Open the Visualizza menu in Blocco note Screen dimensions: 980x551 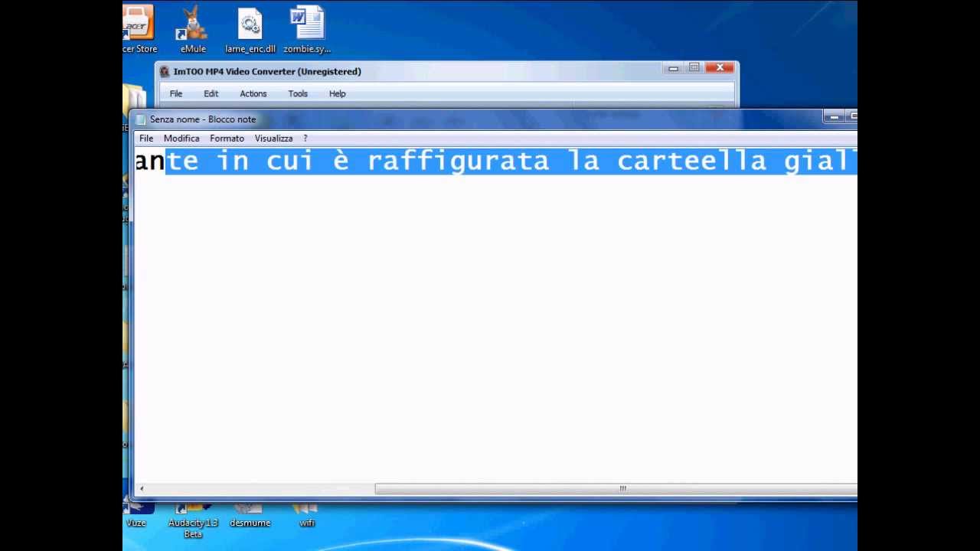(x=273, y=139)
